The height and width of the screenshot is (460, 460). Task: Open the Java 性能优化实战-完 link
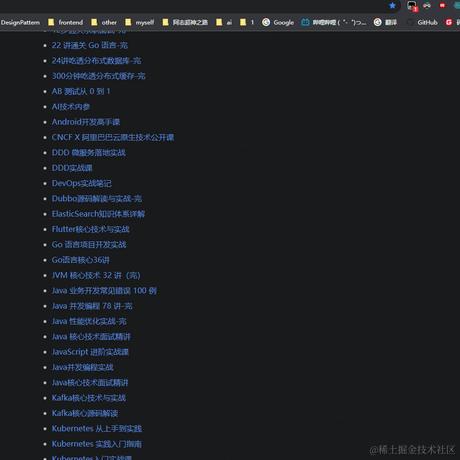pos(89,321)
